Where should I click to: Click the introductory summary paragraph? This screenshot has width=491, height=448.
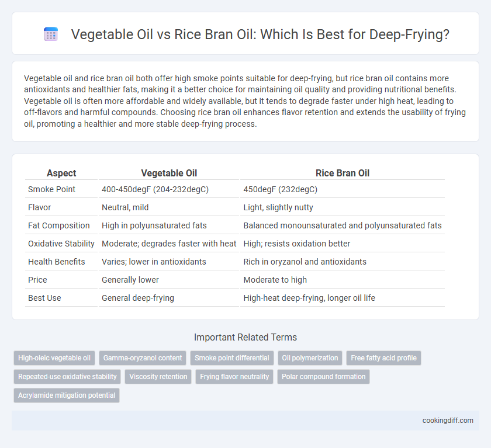coord(245,101)
